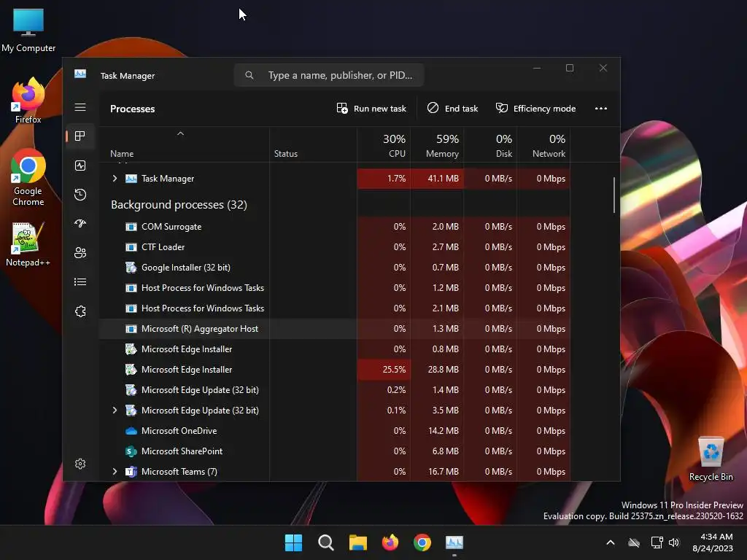The image size is (747, 560).
Task: Click Run new task button
Action: (371, 109)
